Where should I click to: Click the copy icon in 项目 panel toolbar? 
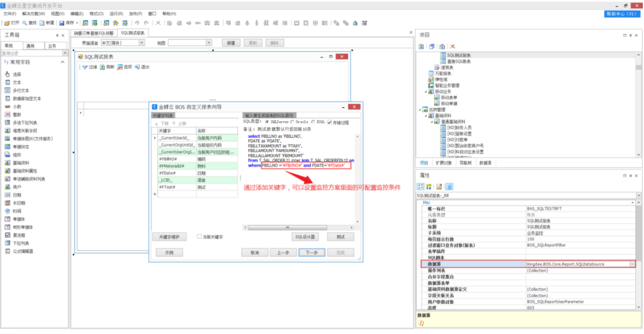442,46
